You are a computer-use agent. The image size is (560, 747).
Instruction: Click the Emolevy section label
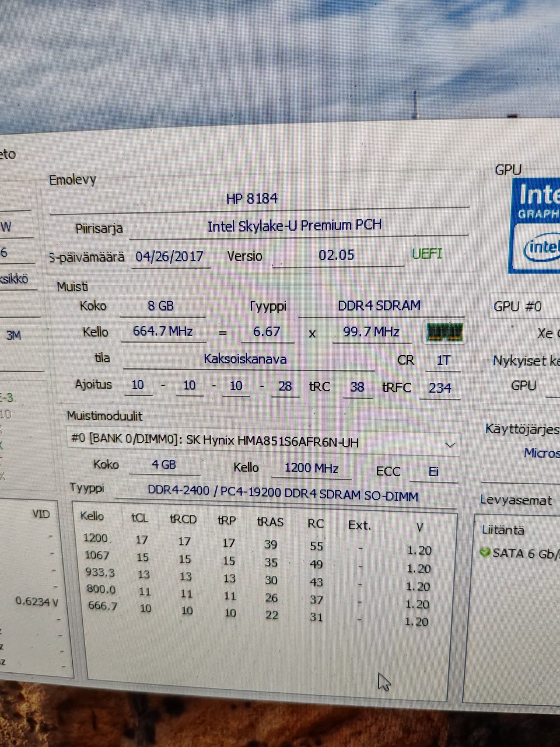click(x=72, y=180)
